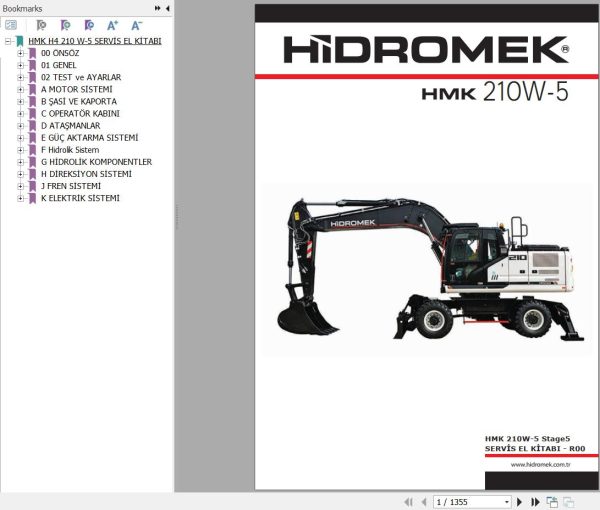Select the B SASI VE KAPORTA bookmark
The image size is (600, 510).
(x=79, y=101)
